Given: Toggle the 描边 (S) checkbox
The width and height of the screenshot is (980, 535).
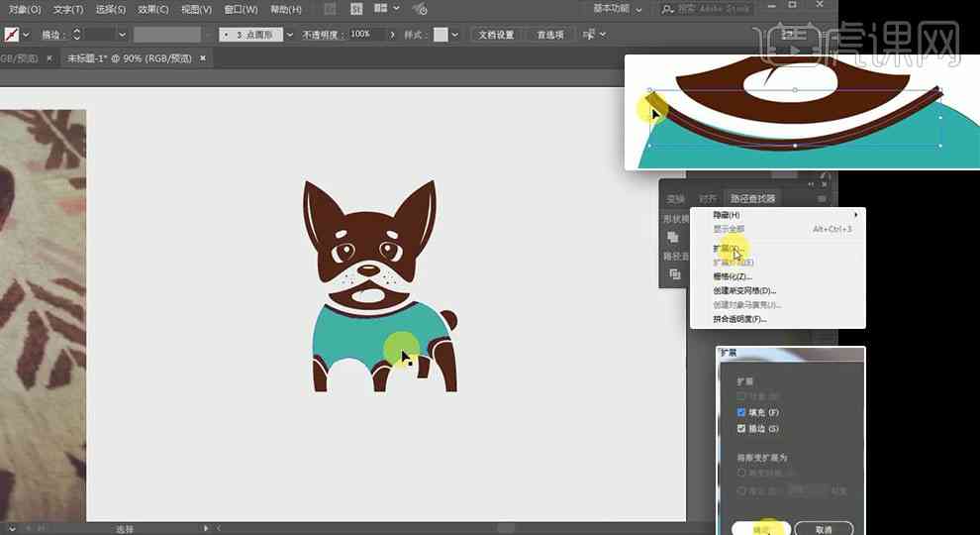Looking at the screenshot, I should [741, 429].
